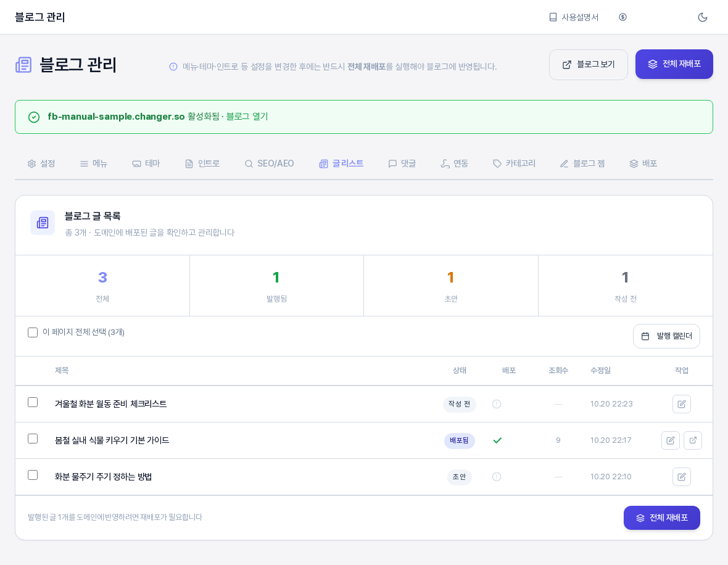Click edit icon for 봄철 실내 식물 키우기
Viewport: 728px width, 565px height.
671,440
